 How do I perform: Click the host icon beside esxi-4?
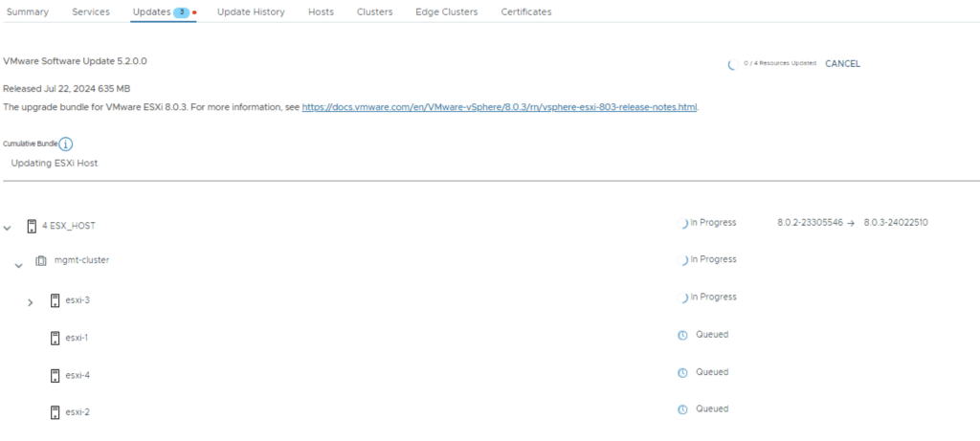click(55, 375)
